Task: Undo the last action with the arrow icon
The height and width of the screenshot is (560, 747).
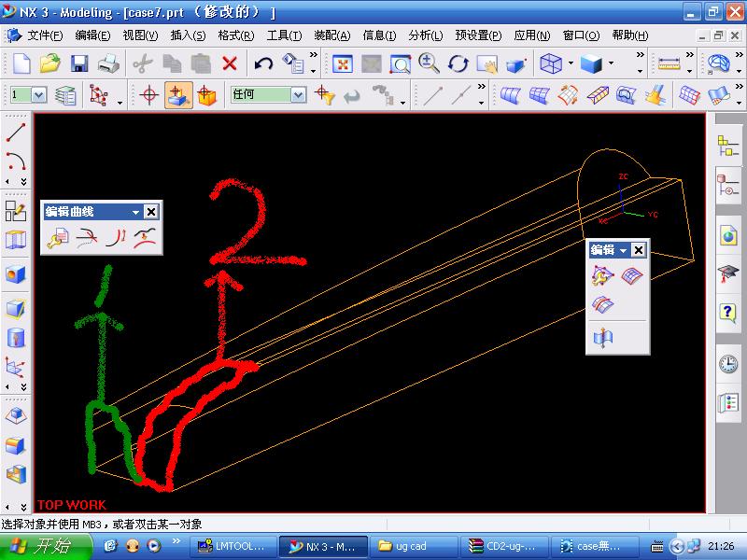Action: 263,63
